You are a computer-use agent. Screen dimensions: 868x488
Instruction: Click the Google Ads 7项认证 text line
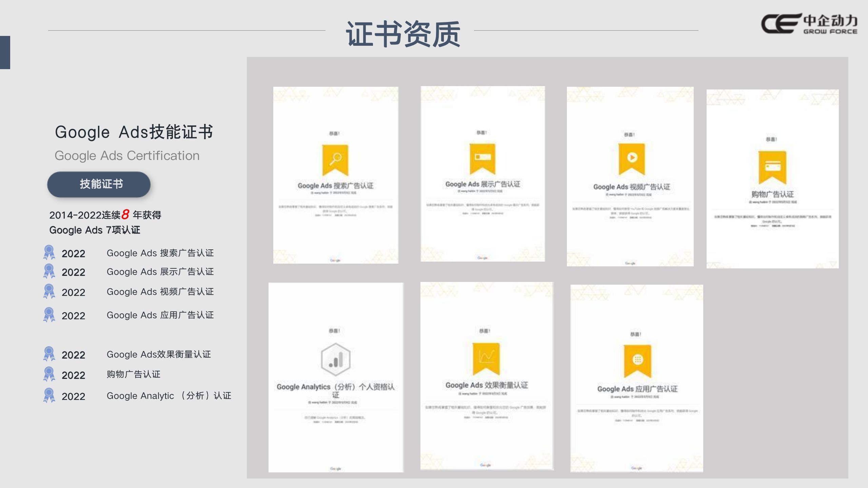[x=95, y=230]
